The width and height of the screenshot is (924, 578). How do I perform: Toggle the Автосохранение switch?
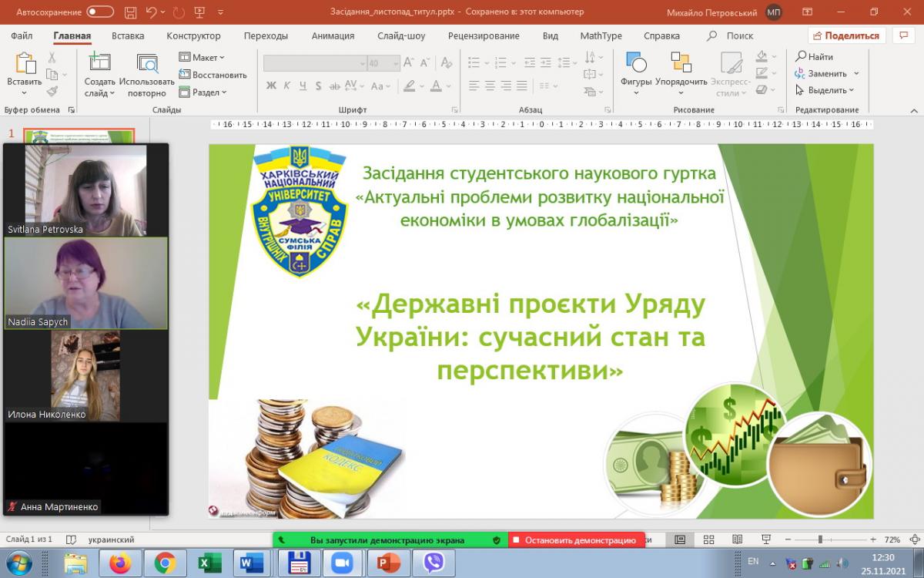[100, 12]
